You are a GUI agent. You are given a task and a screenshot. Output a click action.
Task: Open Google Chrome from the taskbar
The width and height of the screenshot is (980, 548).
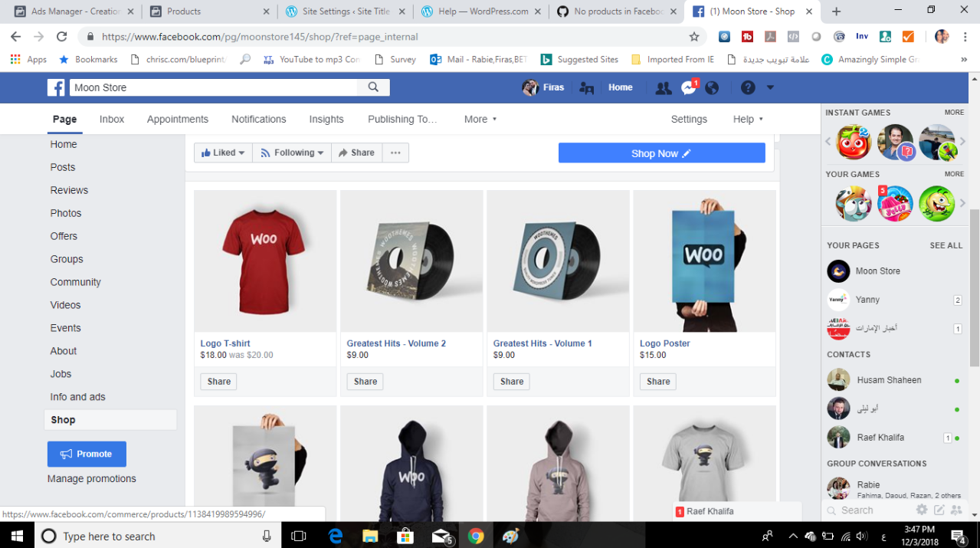click(476, 536)
